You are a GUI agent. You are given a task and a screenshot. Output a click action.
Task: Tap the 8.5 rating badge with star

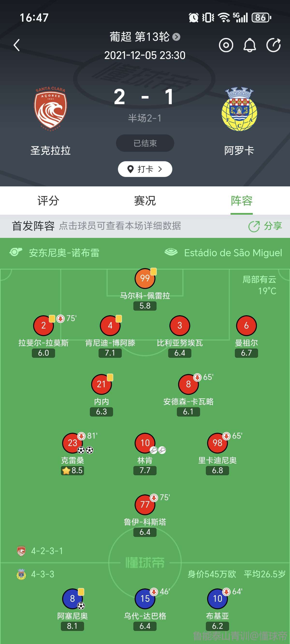[72, 470]
